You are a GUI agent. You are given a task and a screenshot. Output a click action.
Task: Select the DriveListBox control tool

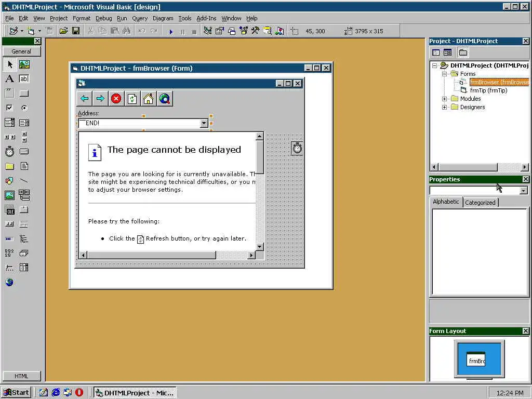[24, 151]
